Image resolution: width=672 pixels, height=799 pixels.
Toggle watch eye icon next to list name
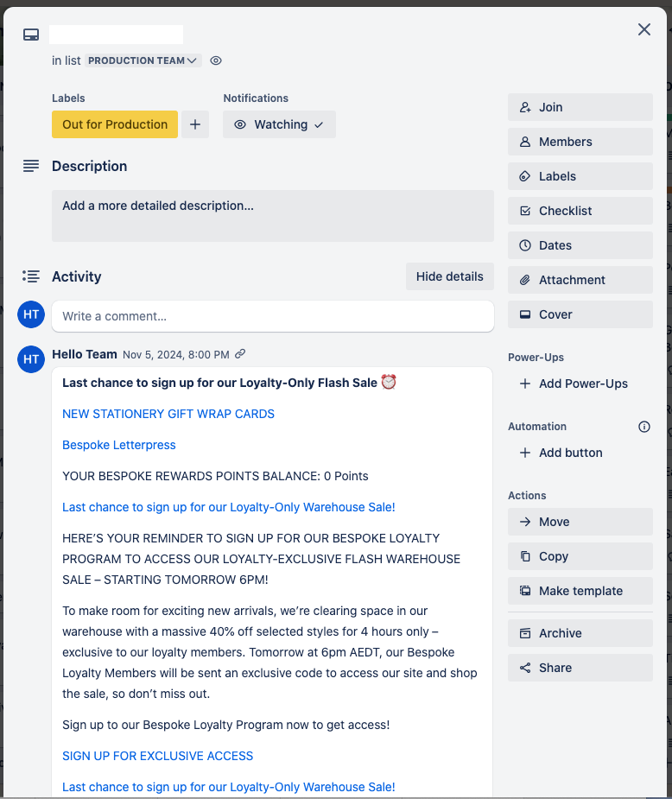[216, 60]
